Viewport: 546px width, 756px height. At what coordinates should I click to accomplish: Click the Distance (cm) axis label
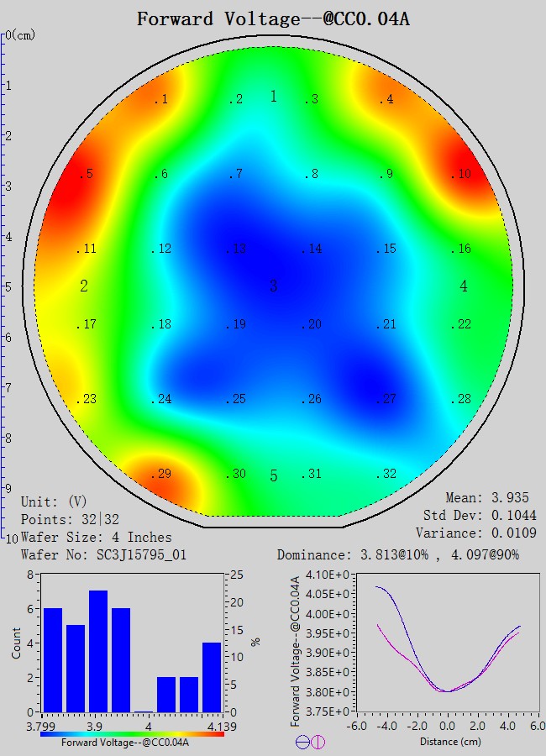449,743
